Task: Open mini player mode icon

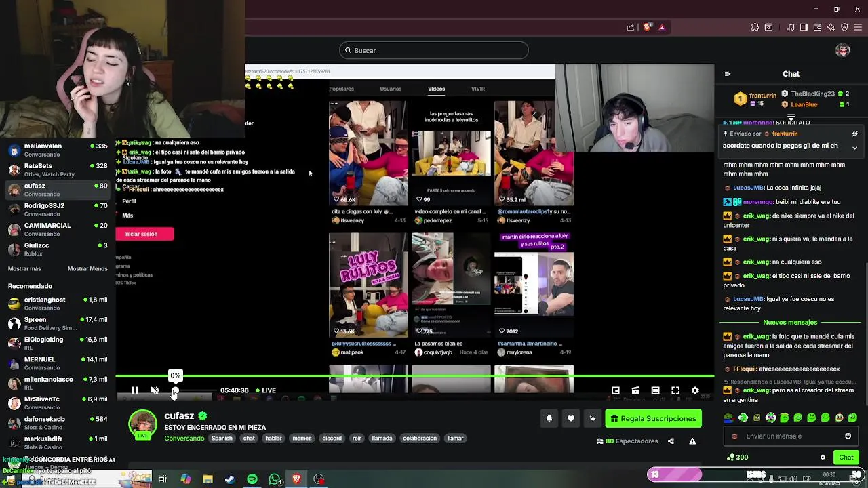Action: (x=616, y=390)
